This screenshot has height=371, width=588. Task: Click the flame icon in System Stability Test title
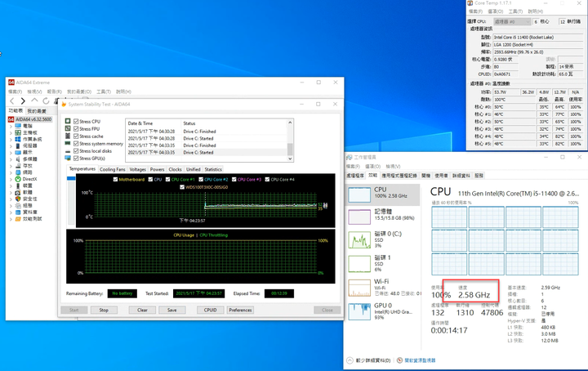click(64, 105)
